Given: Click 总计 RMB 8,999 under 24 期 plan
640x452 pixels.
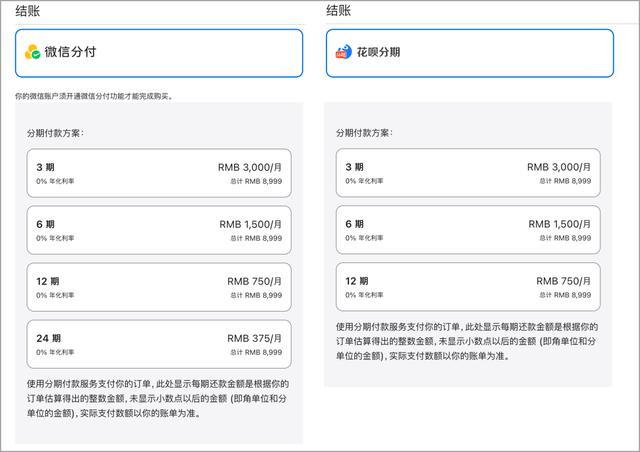Looking at the screenshot, I should (x=256, y=352).
